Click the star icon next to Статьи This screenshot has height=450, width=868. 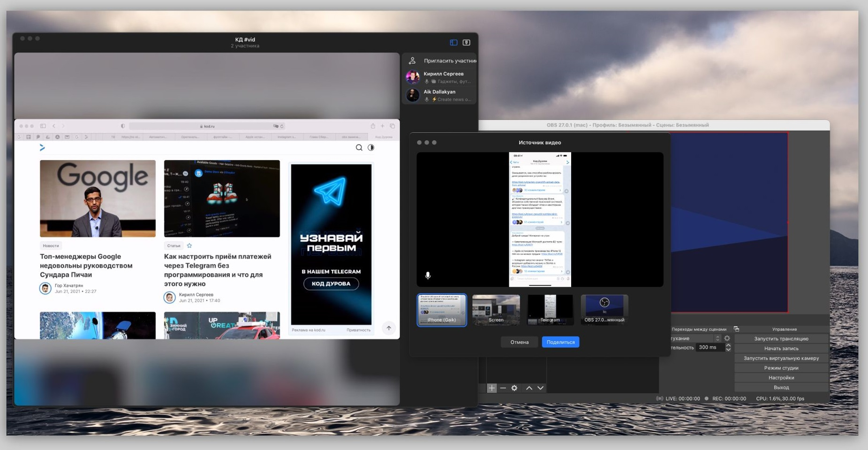click(x=189, y=245)
